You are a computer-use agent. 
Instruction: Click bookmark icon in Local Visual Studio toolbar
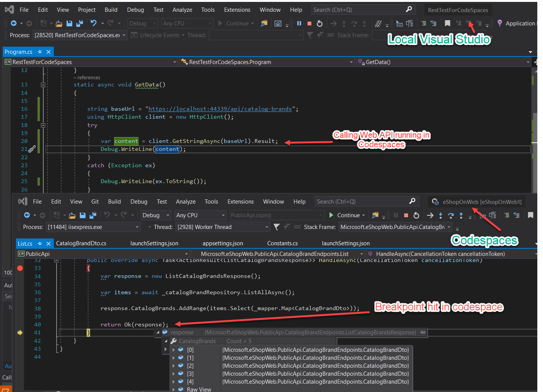(x=447, y=24)
